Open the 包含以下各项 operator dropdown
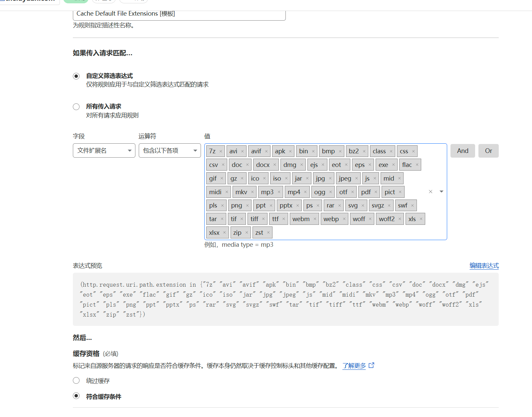Viewport: 532px width, 417px height. [170, 151]
